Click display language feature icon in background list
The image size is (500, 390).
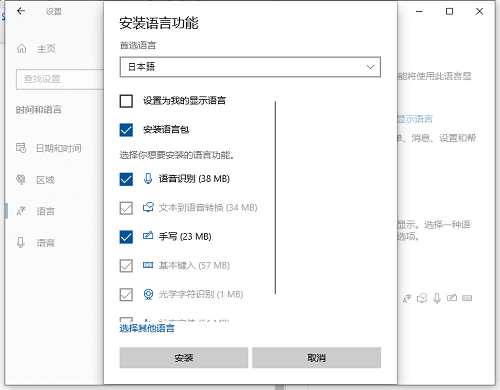click(x=407, y=298)
